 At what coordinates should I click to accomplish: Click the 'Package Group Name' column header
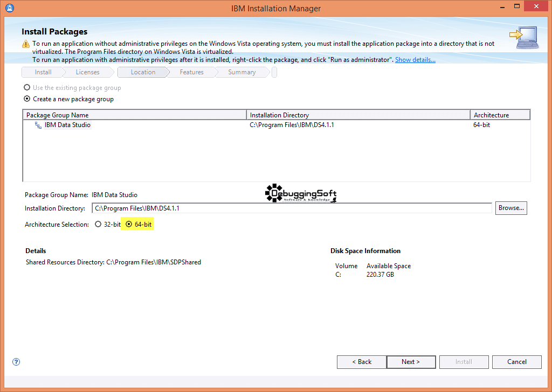[134, 115]
